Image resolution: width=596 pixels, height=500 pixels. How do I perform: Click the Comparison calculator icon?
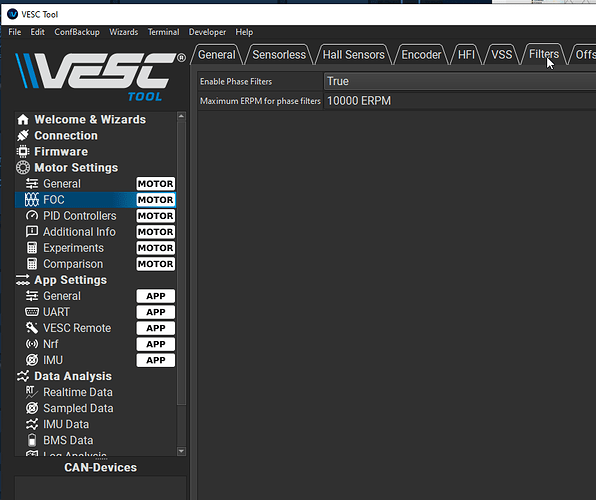tap(32, 264)
